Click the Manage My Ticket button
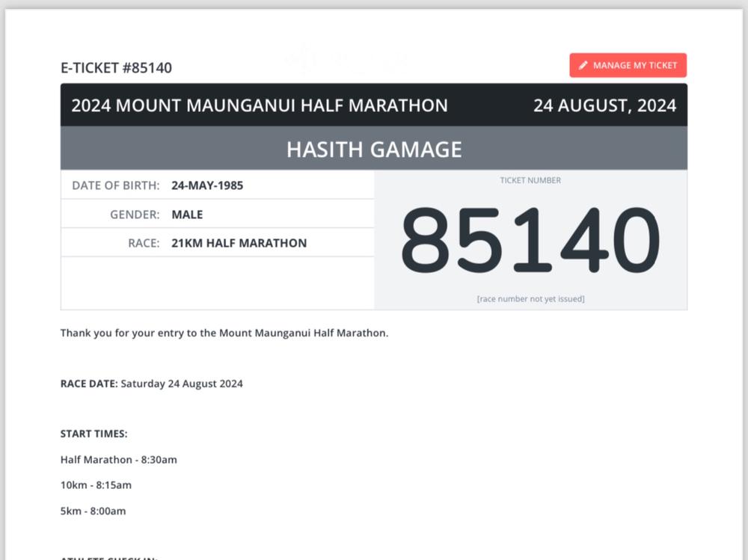The height and width of the screenshot is (560, 748). pos(628,66)
